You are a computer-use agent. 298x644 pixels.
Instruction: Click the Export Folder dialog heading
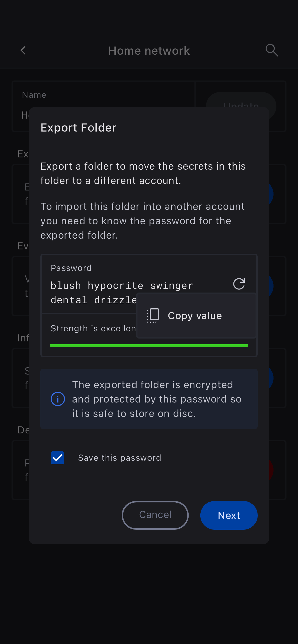pos(79,128)
